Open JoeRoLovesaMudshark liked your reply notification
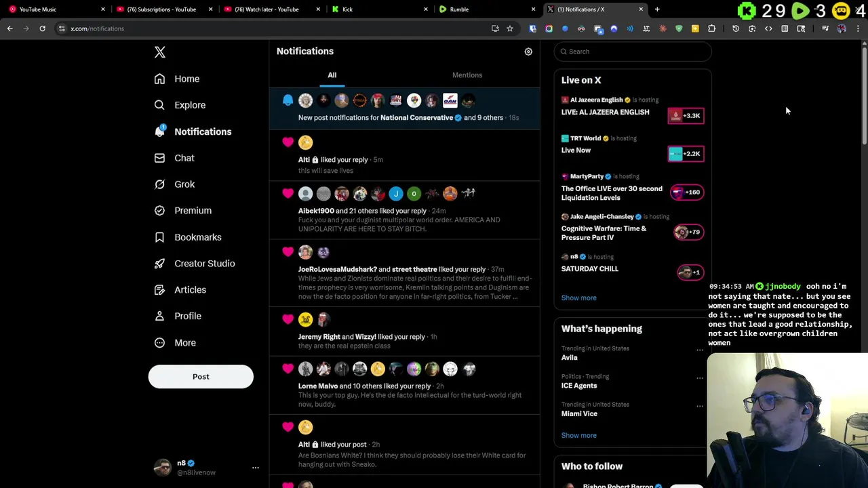868x488 pixels. 405,273
